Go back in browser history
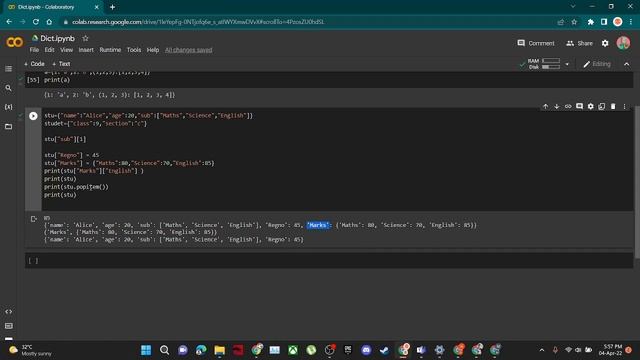 point(9,22)
